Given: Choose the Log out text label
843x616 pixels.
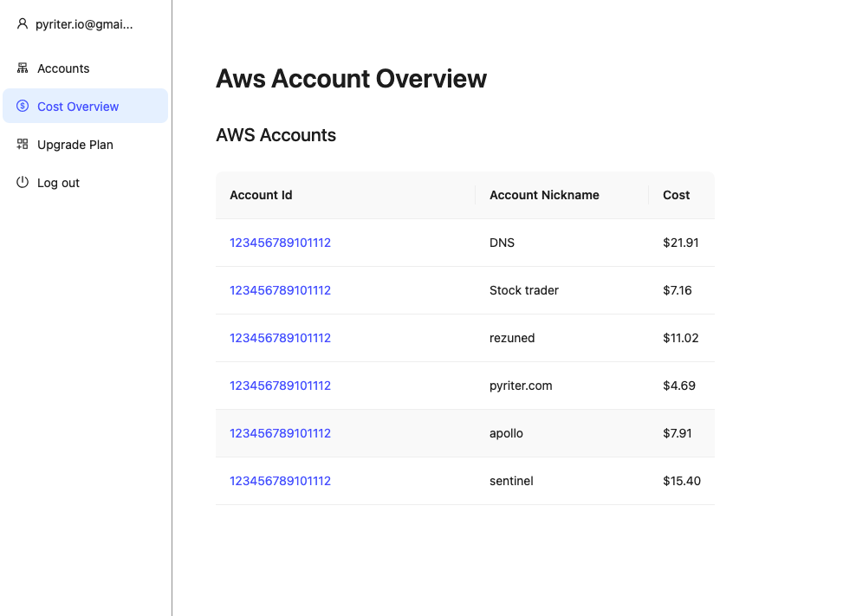Looking at the screenshot, I should click(x=58, y=183).
